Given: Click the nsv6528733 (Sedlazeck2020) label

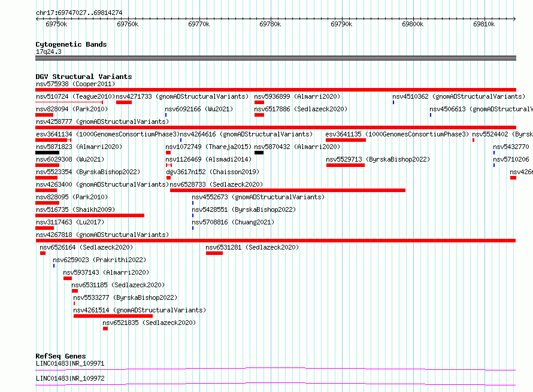Looking at the screenshot, I should click(x=216, y=184).
